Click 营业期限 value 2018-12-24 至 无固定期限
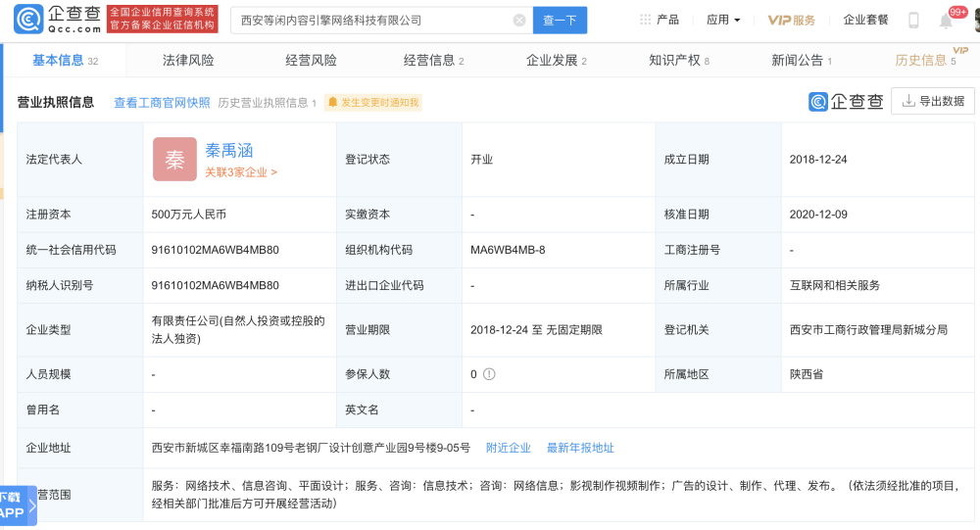The image size is (980, 530). (536, 330)
